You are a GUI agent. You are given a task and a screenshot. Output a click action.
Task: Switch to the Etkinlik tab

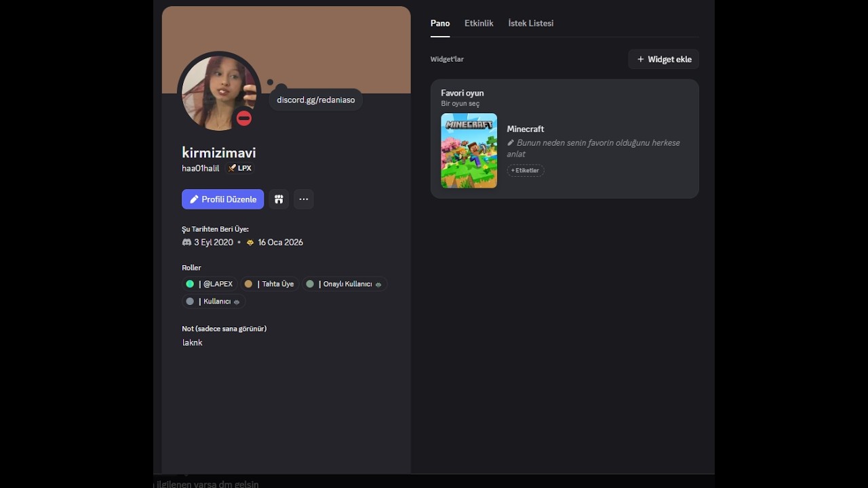pos(479,23)
